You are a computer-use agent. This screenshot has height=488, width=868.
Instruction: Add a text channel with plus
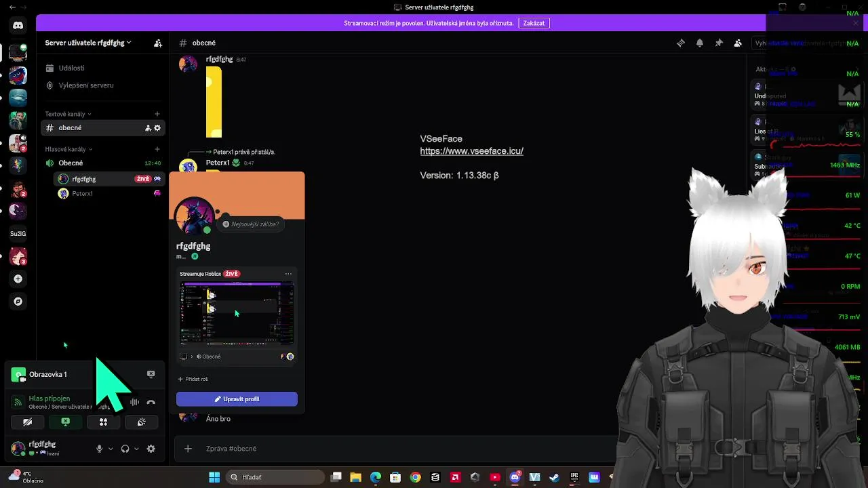point(157,114)
